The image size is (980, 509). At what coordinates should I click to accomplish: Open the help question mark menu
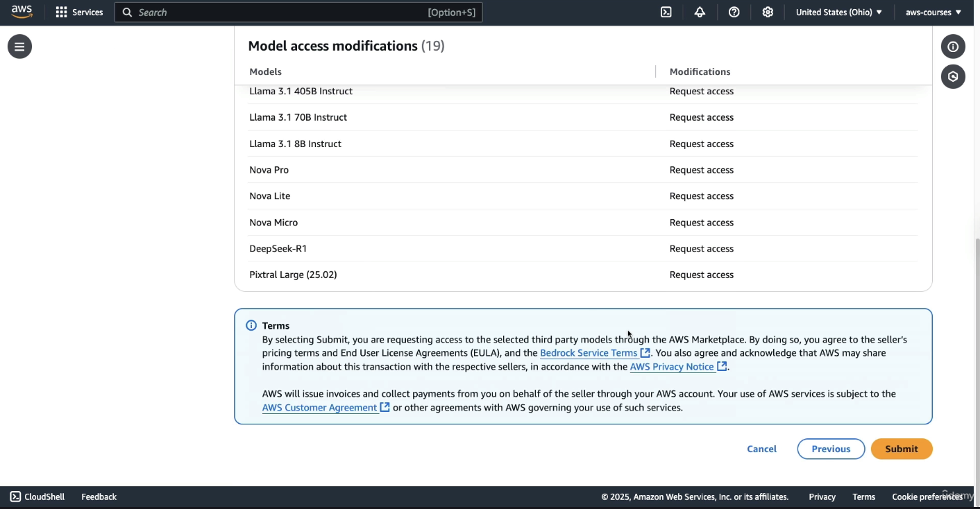[x=734, y=12]
